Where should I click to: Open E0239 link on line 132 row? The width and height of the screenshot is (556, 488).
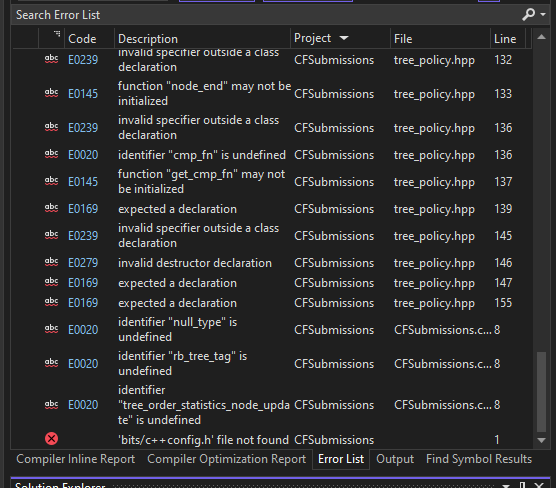(83, 60)
